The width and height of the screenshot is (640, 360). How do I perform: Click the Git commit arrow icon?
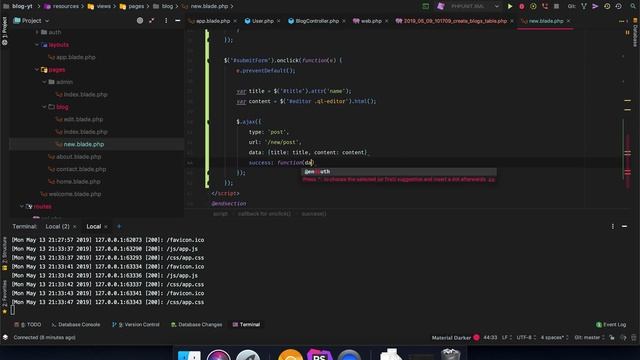click(x=595, y=6)
